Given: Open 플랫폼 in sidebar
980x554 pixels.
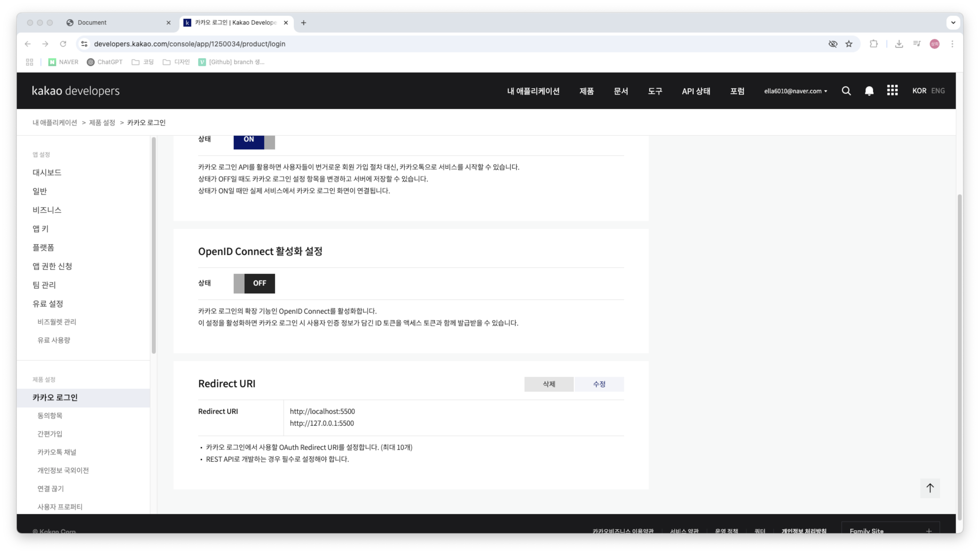Looking at the screenshot, I should point(43,247).
